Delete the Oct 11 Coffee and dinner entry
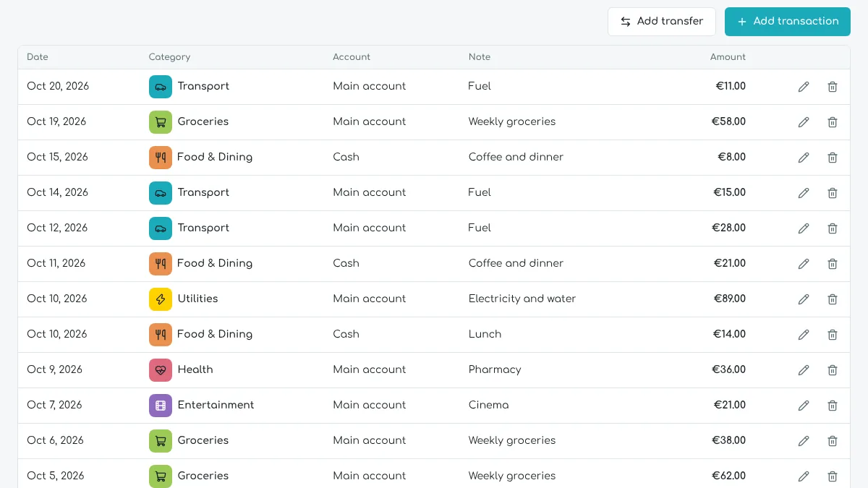This screenshot has width=868, height=488. (x=833, y=264)
